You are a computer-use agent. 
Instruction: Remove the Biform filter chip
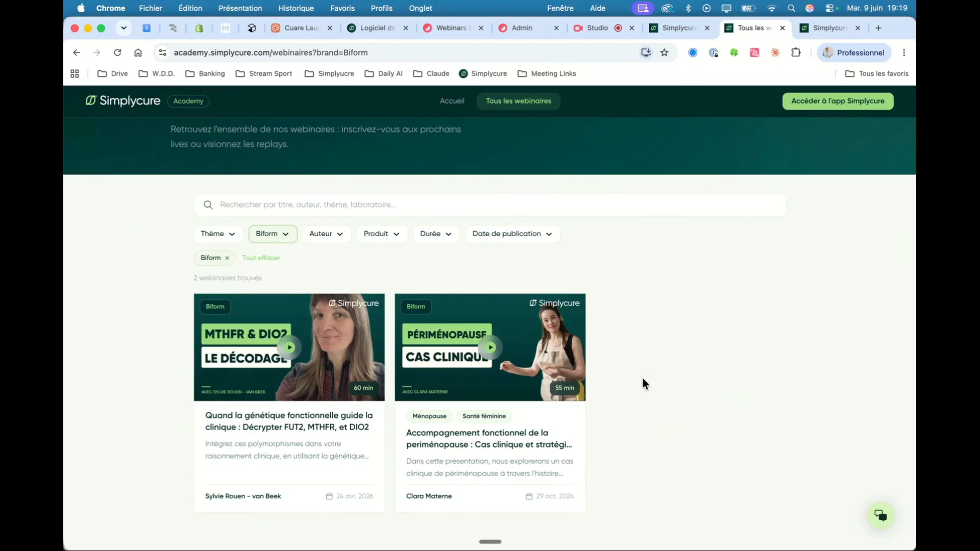[x=227, y=258]
